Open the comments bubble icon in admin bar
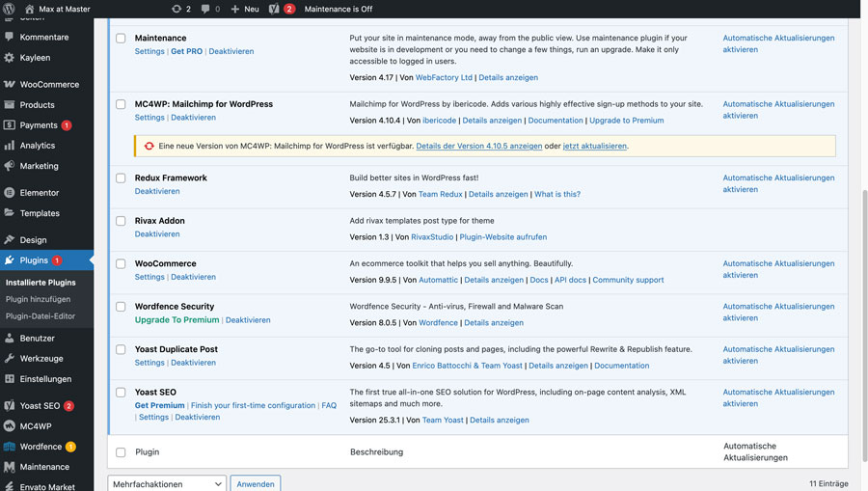This screenshot has width=868, height=491. pos(205,9)
